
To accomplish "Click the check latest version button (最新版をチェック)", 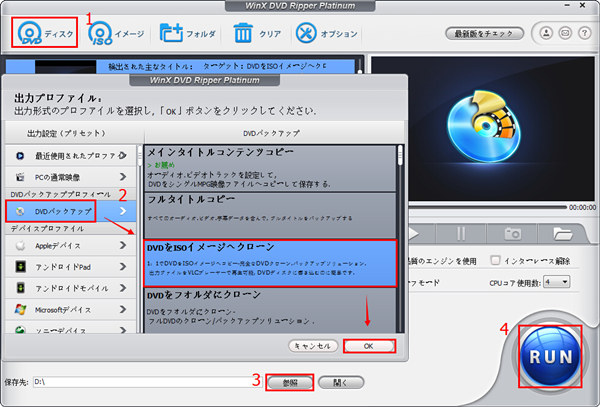I will 484,33.
